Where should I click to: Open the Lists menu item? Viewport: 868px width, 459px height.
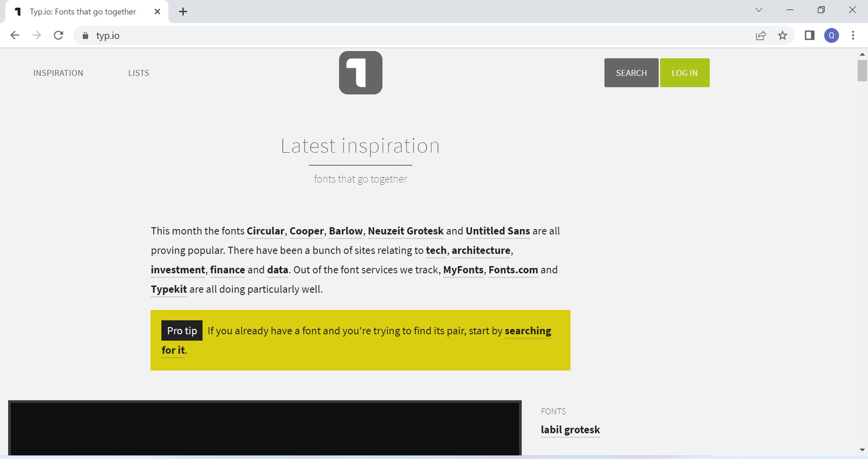pyautogui.click(x=138, y=73)
